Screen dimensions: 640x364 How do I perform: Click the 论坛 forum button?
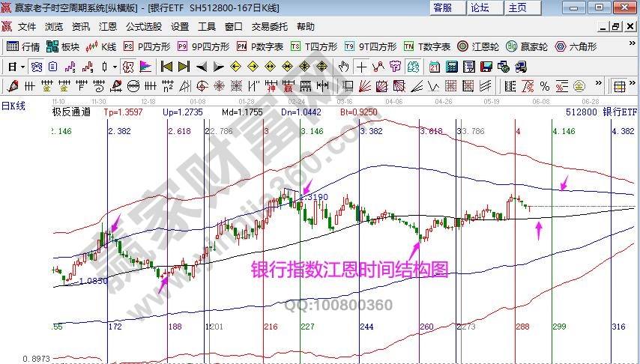tap(480, 7)
